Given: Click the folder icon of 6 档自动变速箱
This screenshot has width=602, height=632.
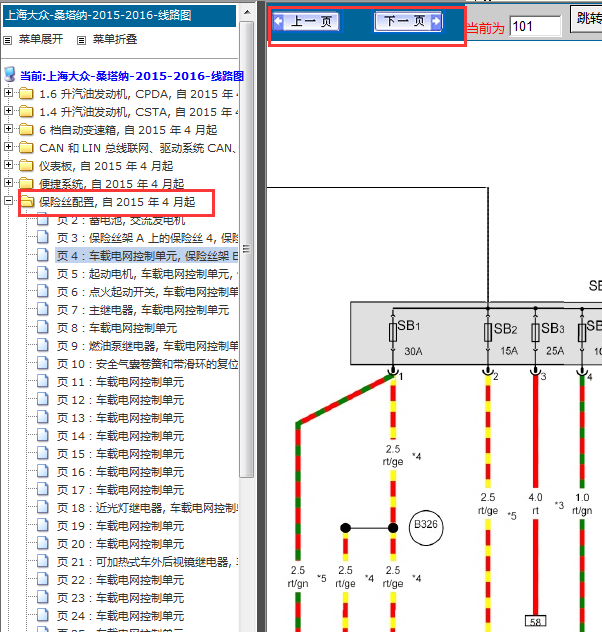Looking at the screenshot, I should [27, 129].
